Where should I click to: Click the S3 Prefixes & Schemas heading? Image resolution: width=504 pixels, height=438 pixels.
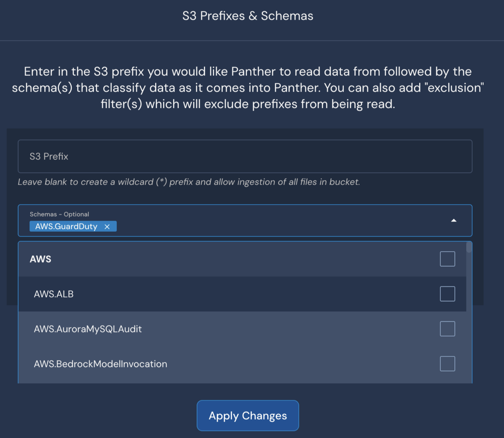point(248,16)
